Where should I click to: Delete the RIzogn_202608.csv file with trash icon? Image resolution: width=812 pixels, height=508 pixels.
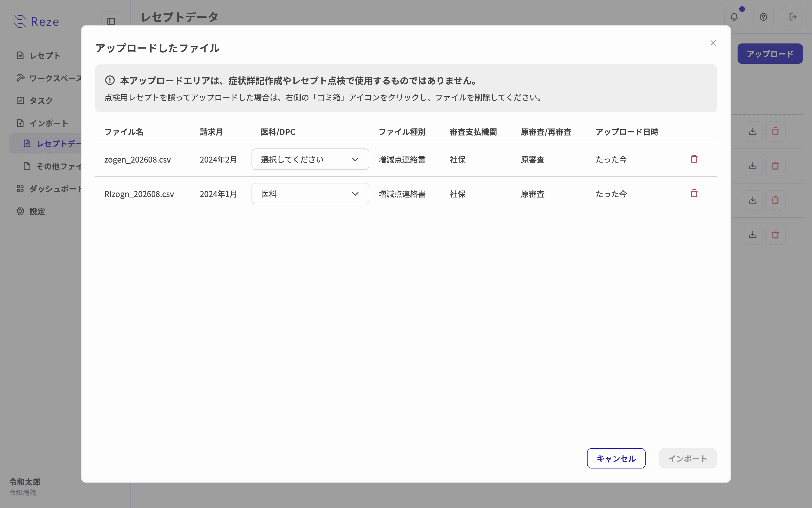coord(694,194)
